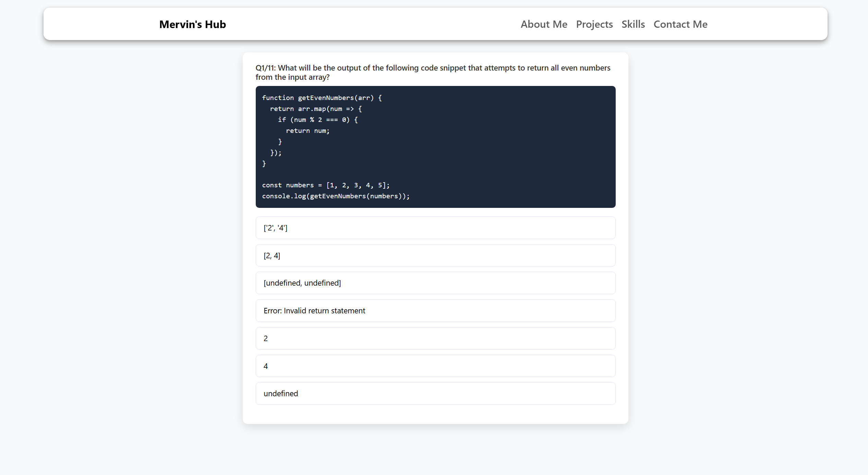Click the 'const numbers' code line
This screenshot has height=475, width=868.
pos(326,185)
